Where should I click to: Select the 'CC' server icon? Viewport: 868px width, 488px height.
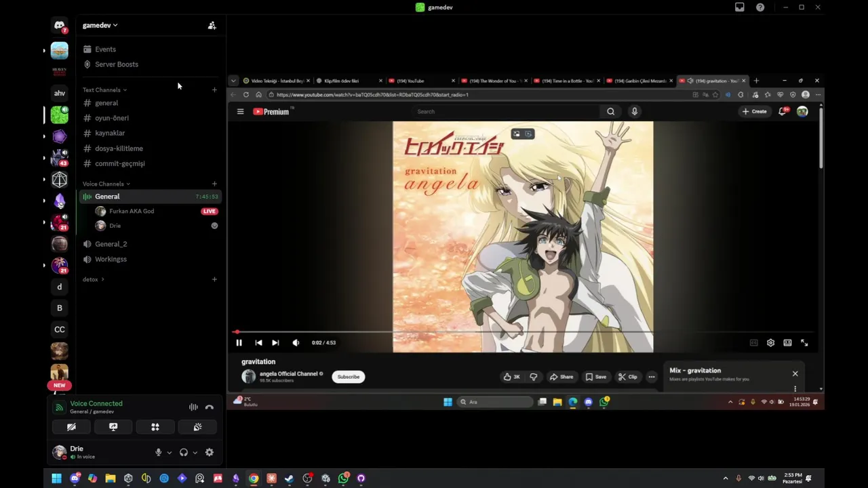pyautogui.click(x=60, y=329)
